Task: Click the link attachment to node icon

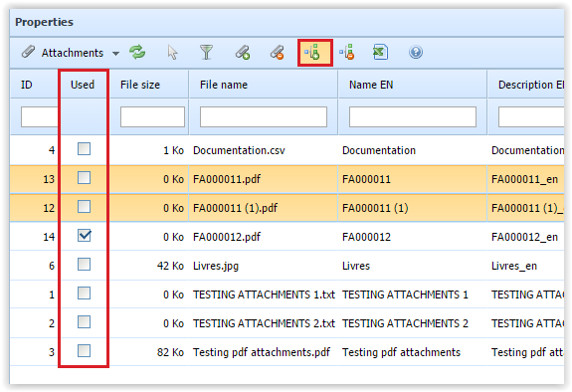Action: click(313, 53)
